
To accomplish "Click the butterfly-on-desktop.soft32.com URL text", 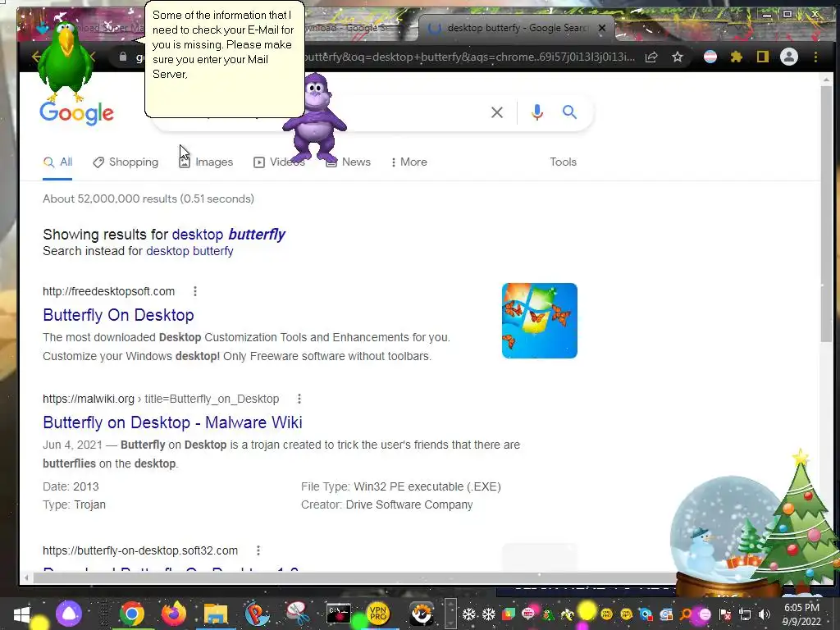I will pos(140,550).
